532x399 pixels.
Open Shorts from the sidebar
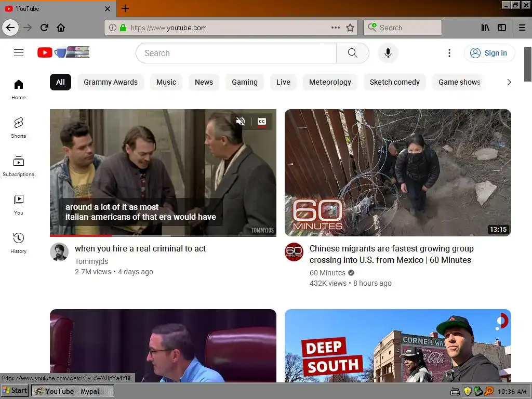19,128
